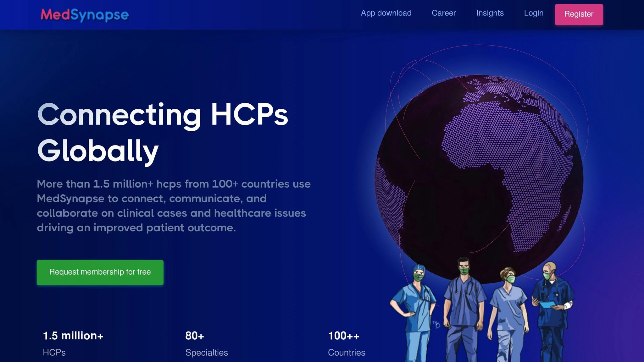Click the Countries label text
Image resolution: width=644 pixels, height=362 pixels.
346,353
